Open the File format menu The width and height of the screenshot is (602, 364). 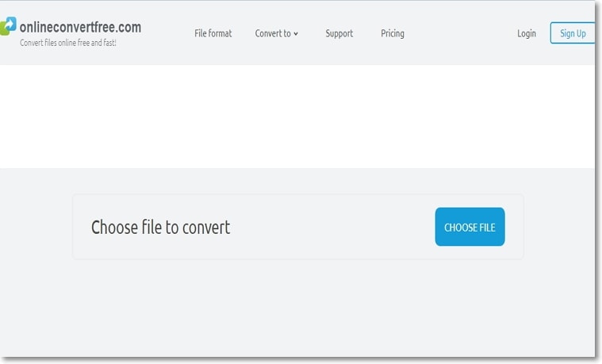coord(213,33)
